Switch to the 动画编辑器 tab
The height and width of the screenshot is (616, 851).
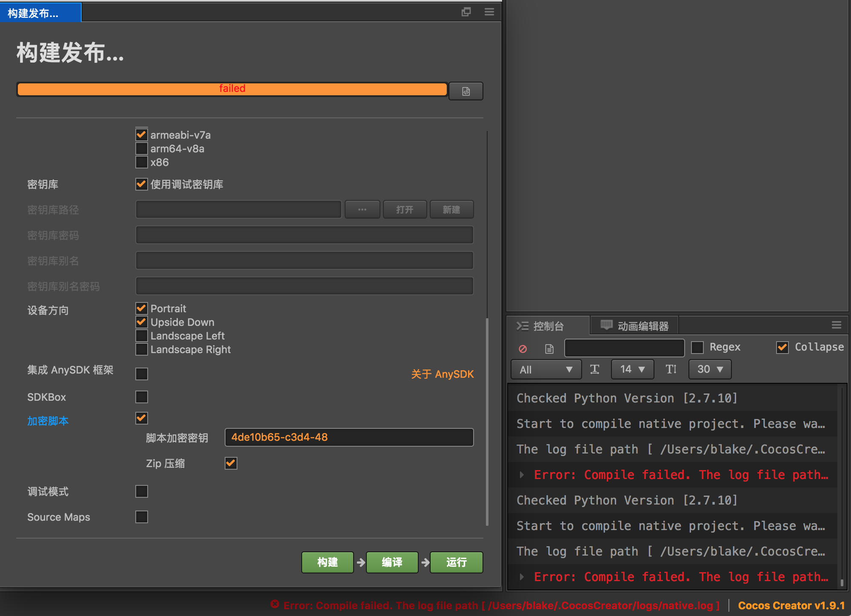[635, 326]
